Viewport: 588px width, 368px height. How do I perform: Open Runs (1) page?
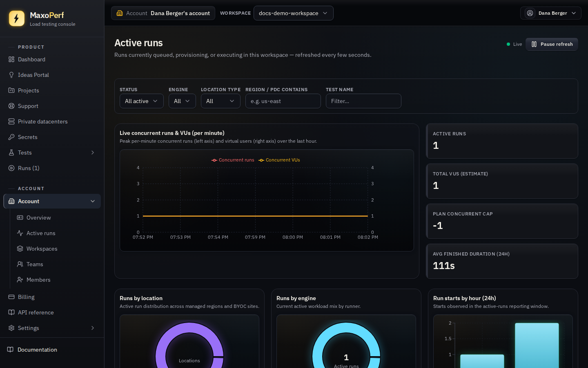(x=52, y=168)
